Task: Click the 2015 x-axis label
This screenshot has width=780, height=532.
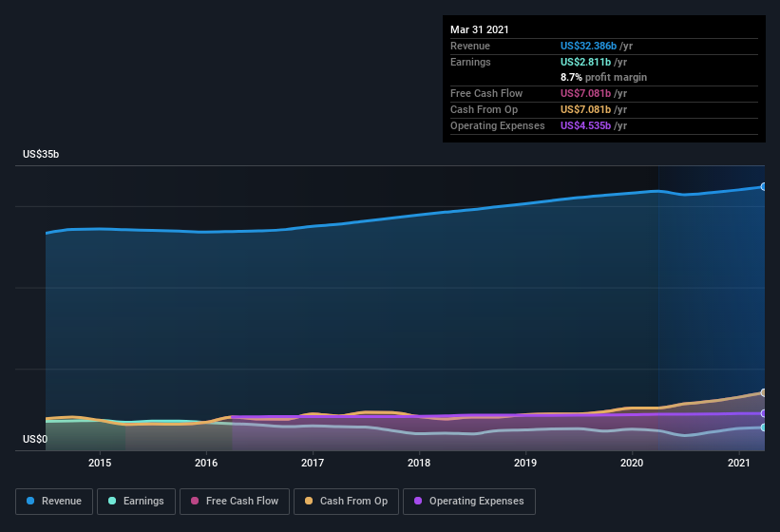Action: tap(100, 463)
